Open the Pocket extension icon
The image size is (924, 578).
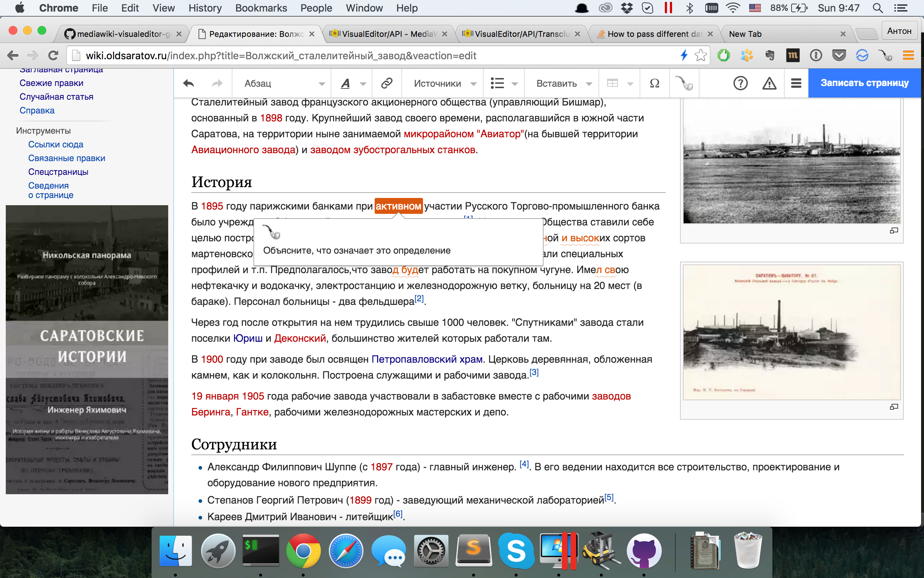point(839,56)
